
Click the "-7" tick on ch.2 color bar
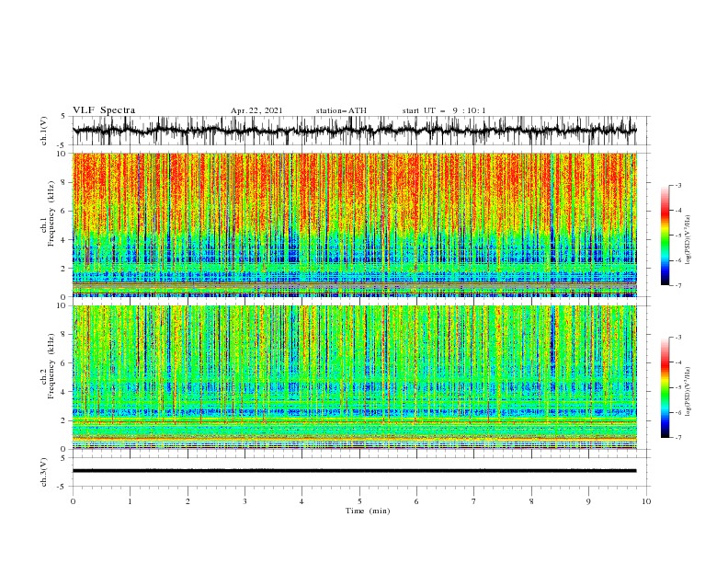click(677, 437)
